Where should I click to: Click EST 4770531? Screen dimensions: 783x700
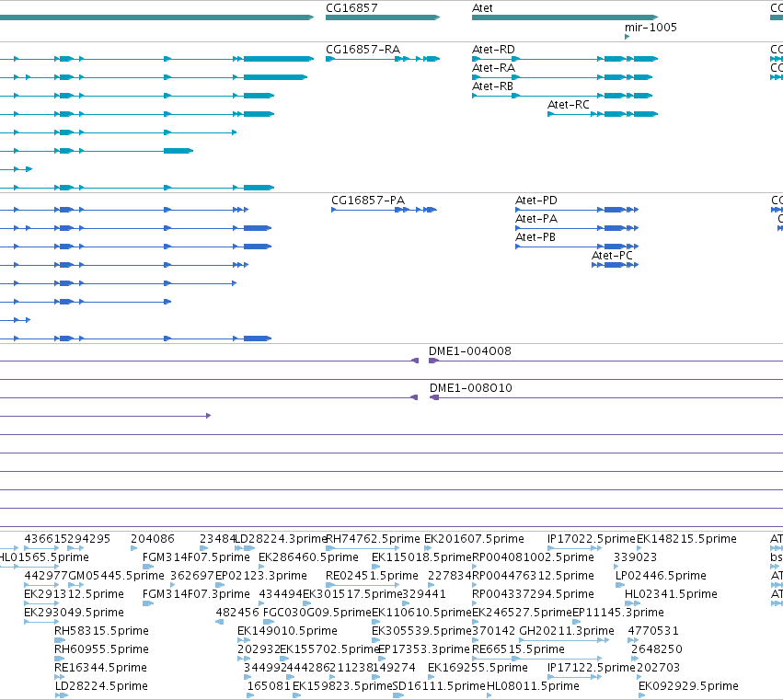click(x=653, y=631)
